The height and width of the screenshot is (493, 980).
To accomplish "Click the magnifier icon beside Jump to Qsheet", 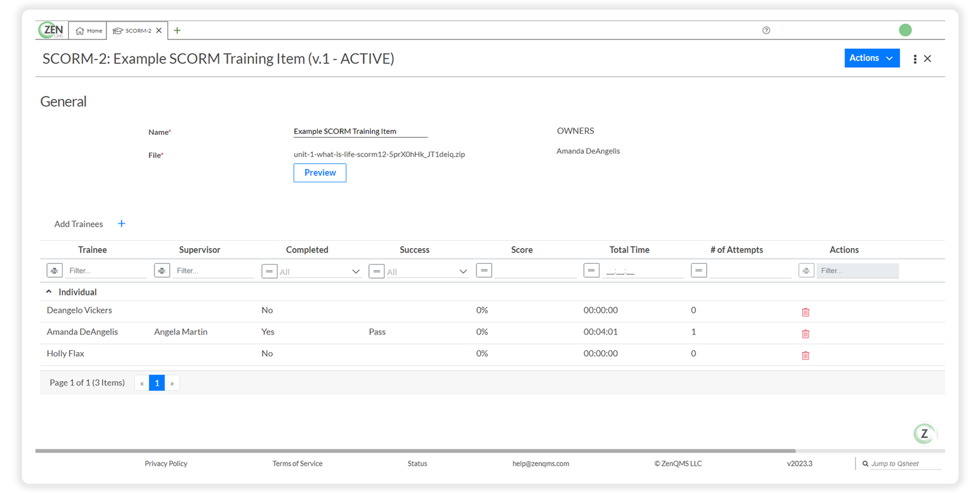I will pyautogui.click(x=865, y=463).
